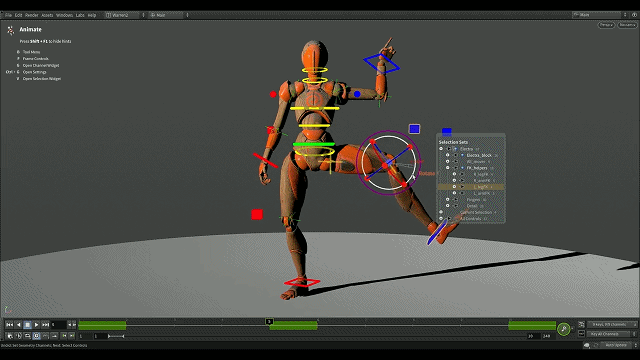Toggle visibility of FK_helpers selection set

(447, 168)
